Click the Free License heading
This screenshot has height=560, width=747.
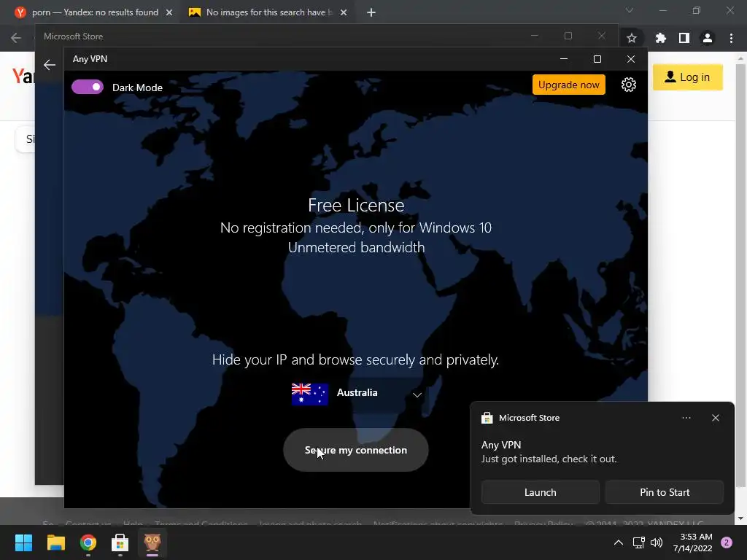pyautogui.click(x=356, y=205)
